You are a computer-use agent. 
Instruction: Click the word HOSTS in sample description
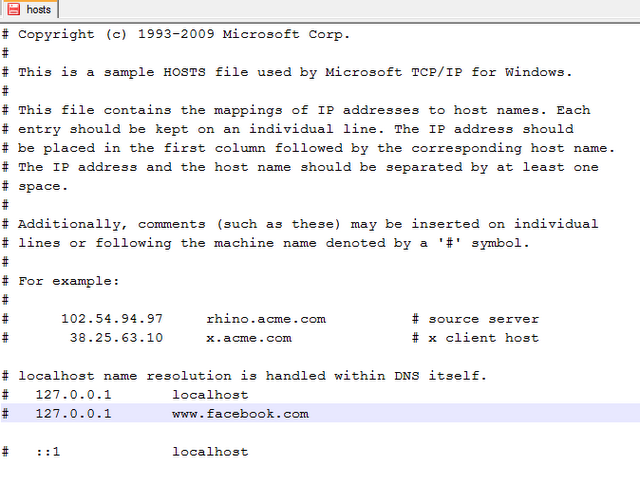pos(184,72)
